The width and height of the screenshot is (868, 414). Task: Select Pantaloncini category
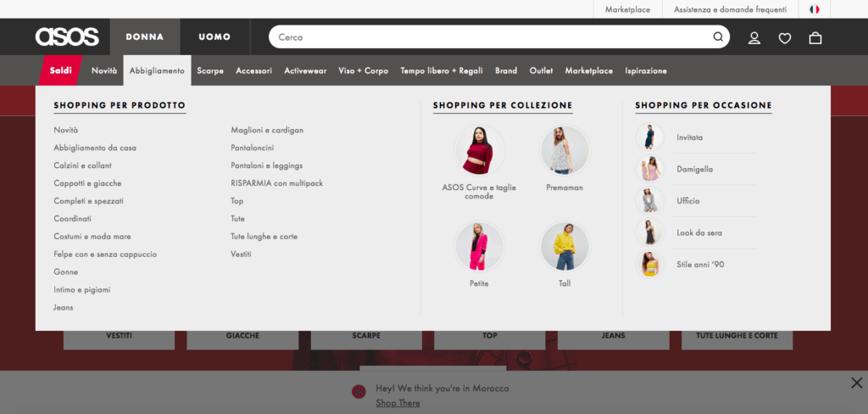click(x=253, y=148)
